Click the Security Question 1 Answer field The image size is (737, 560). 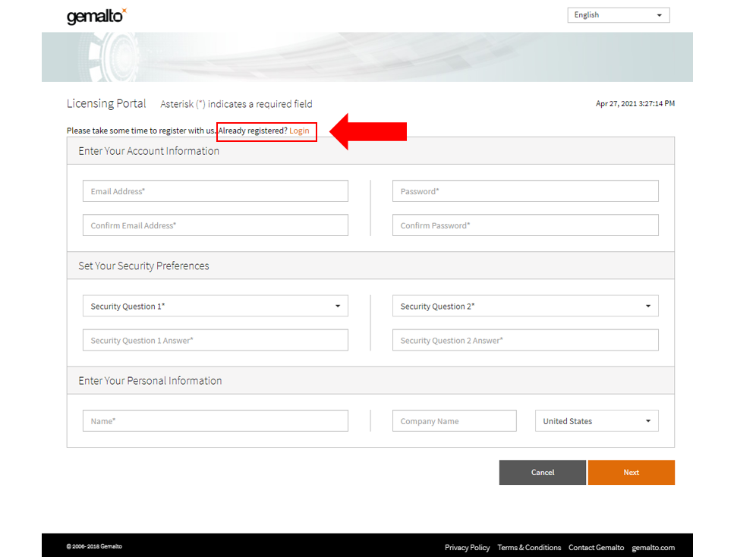(x=215, y=341)
